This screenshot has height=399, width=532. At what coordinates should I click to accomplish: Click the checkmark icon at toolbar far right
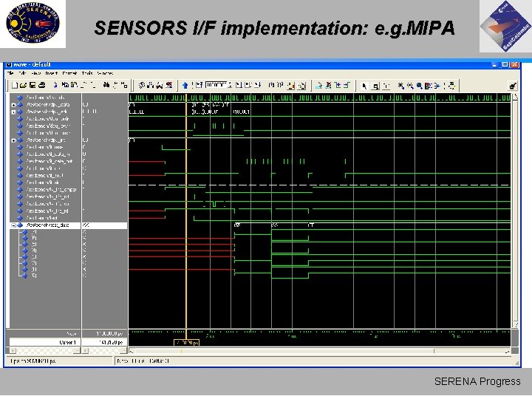point(513,86)
